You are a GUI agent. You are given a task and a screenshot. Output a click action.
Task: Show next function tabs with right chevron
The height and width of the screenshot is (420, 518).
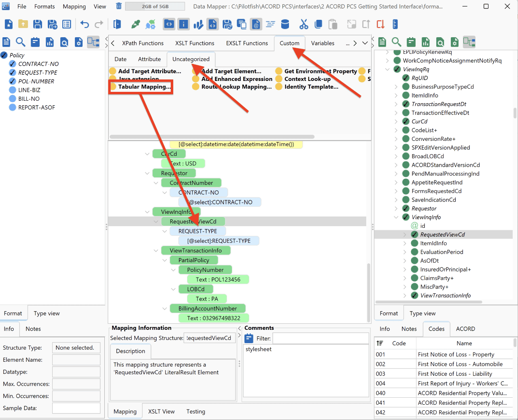(x=355, y=43)
